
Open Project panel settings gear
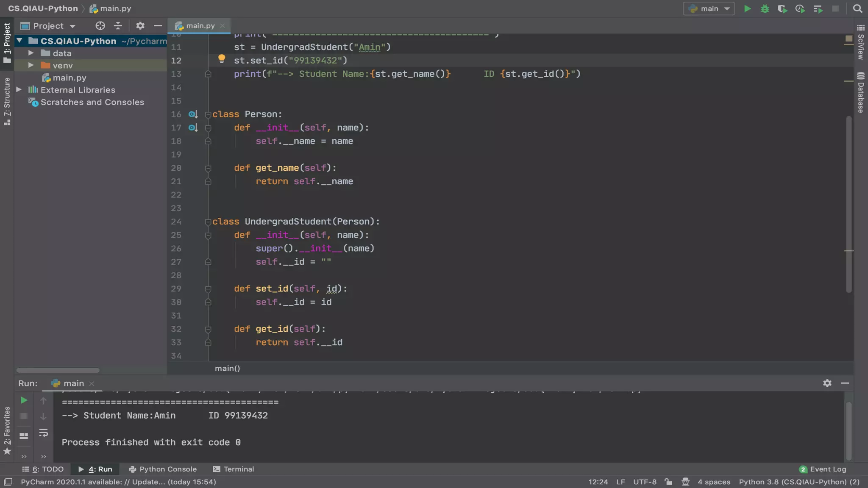140,26
